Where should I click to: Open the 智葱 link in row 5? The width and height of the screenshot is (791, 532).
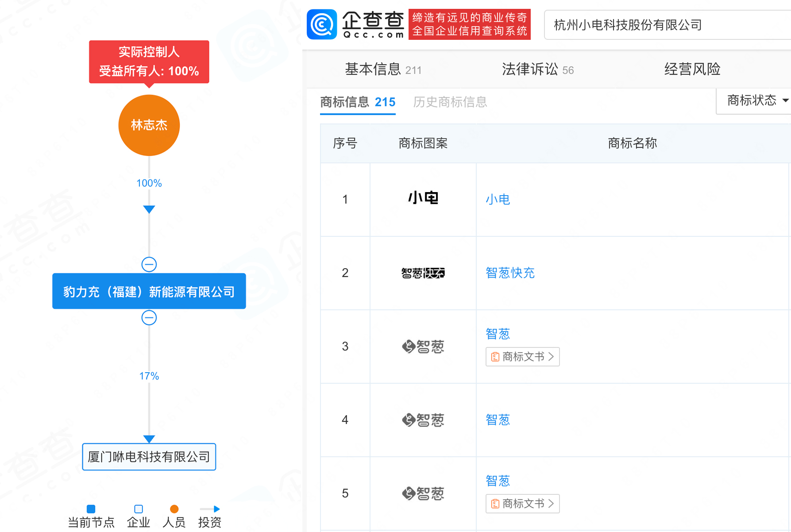tap(498, 481)
